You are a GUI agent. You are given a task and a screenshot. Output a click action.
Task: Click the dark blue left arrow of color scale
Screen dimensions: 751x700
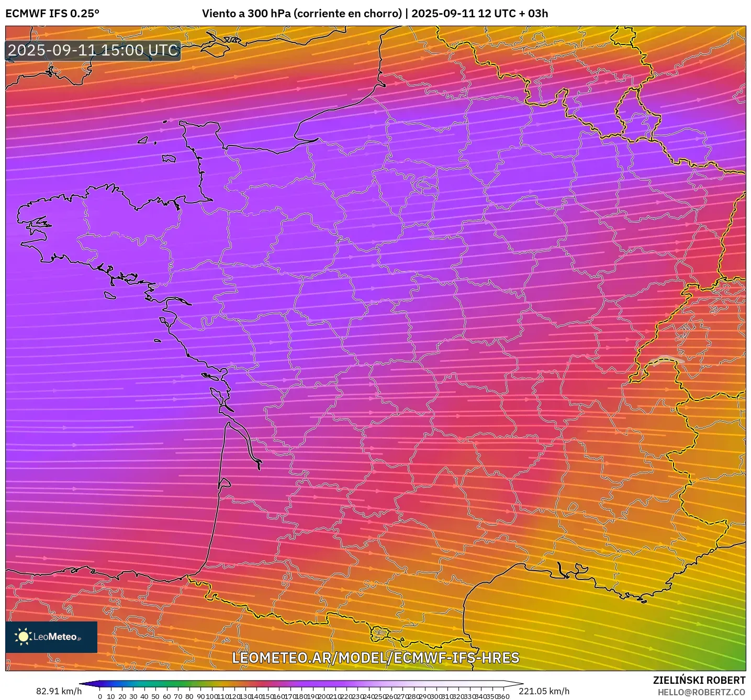click(x=89, y=684)
